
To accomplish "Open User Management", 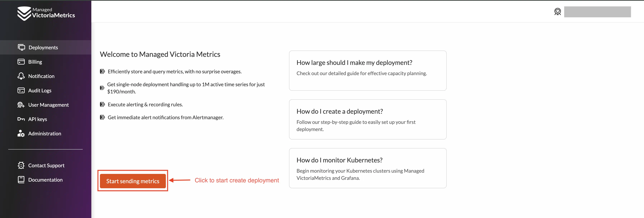I will point(45,105).
